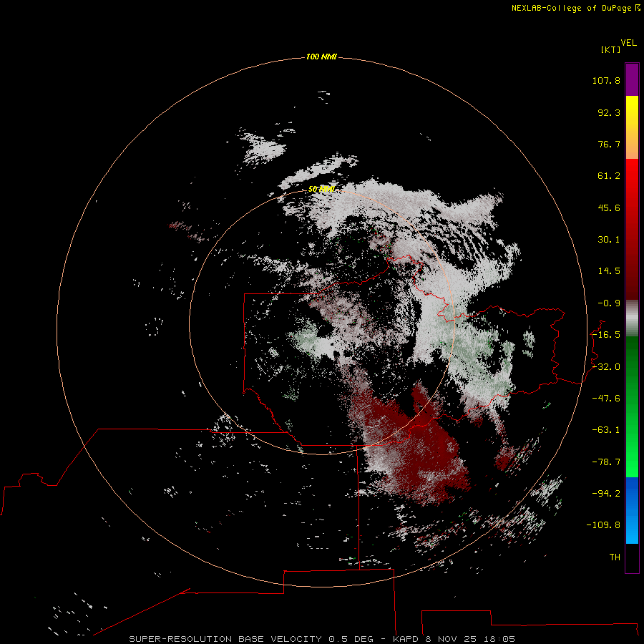
Task: Click the 50 NMI range ring label
Action: click(x=321, y=190)
